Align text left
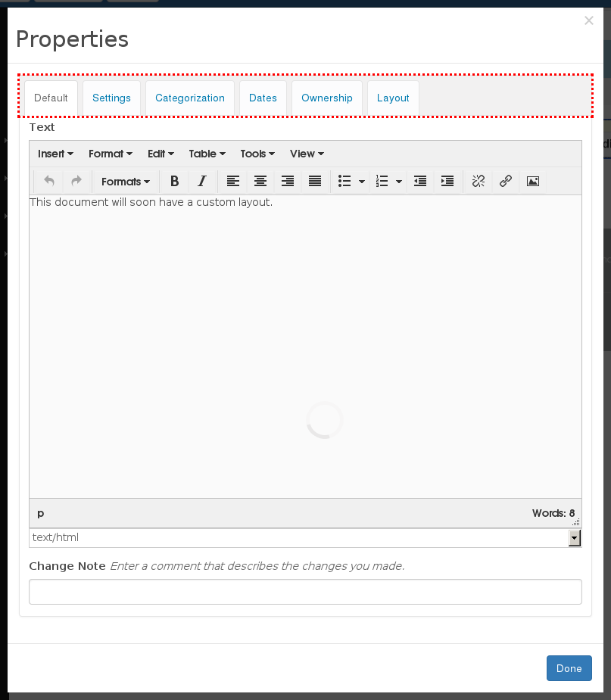 233,181
